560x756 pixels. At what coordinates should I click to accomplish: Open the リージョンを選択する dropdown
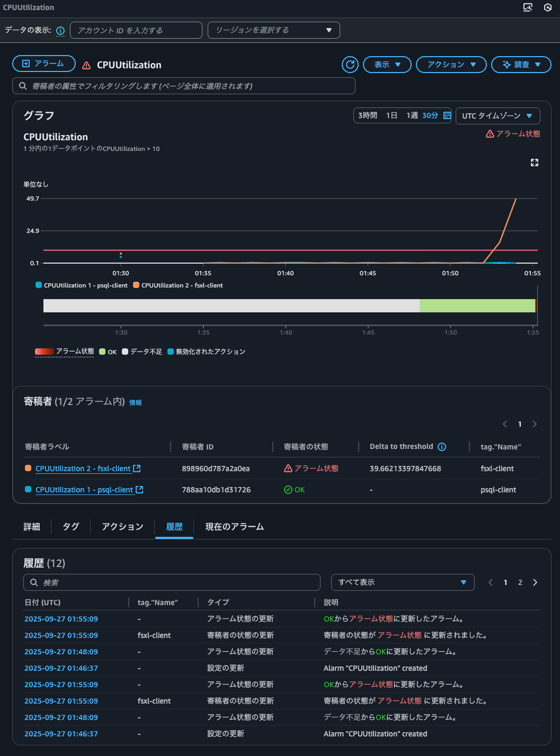274,30
